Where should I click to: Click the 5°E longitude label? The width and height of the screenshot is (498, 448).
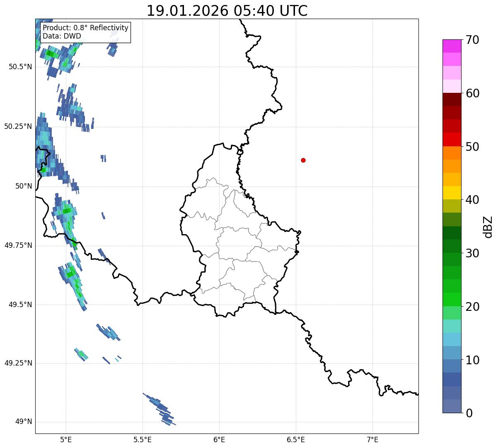click(x=66, y=439)
